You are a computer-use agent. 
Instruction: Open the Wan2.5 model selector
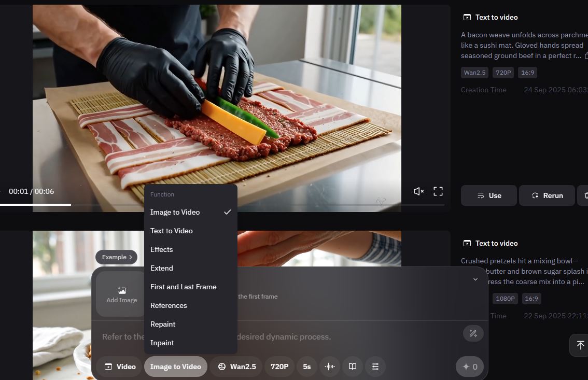237,367
